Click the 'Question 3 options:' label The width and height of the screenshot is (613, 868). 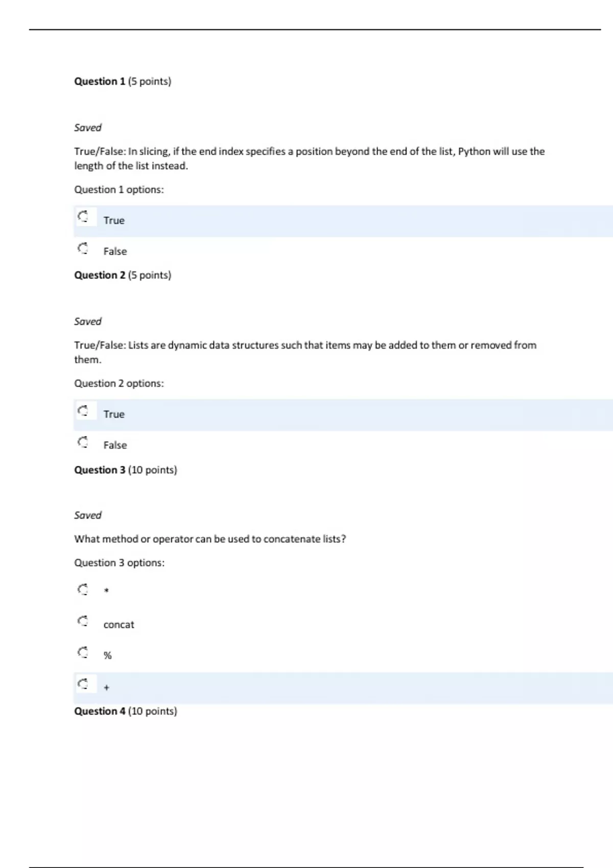[120, 563]
